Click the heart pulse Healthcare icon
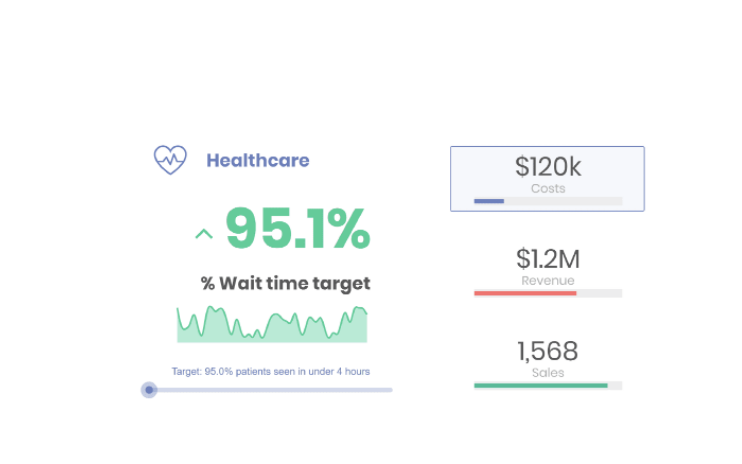Viewport: 742px width, 464px height. 170,160
